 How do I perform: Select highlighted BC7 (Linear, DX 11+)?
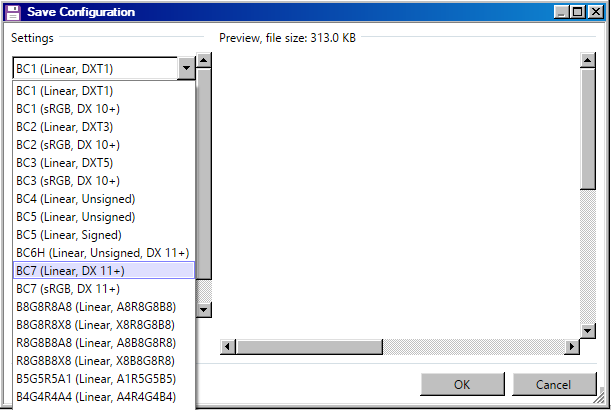coord(104,270)
